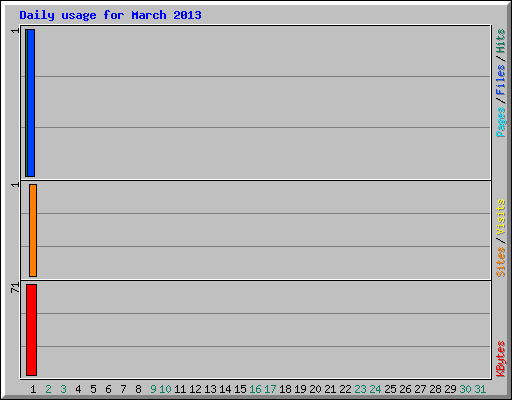The image size is (512, 400).
Task: Select the KBytes legend label
Action: coord(500,359)
